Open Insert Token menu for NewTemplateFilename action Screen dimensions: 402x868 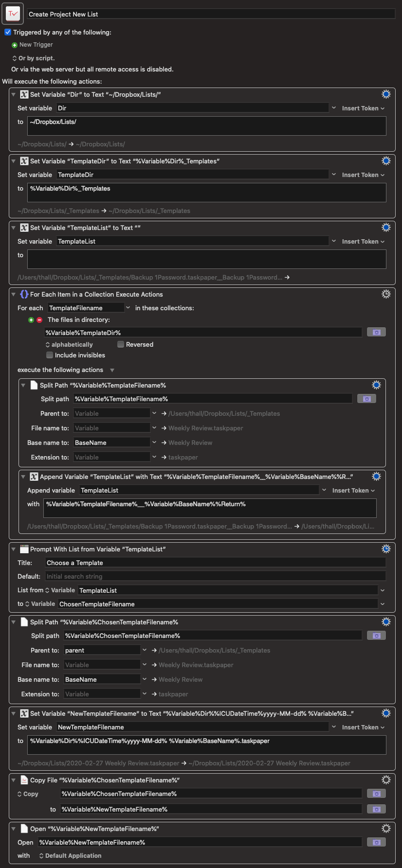[x=363, y=727]
